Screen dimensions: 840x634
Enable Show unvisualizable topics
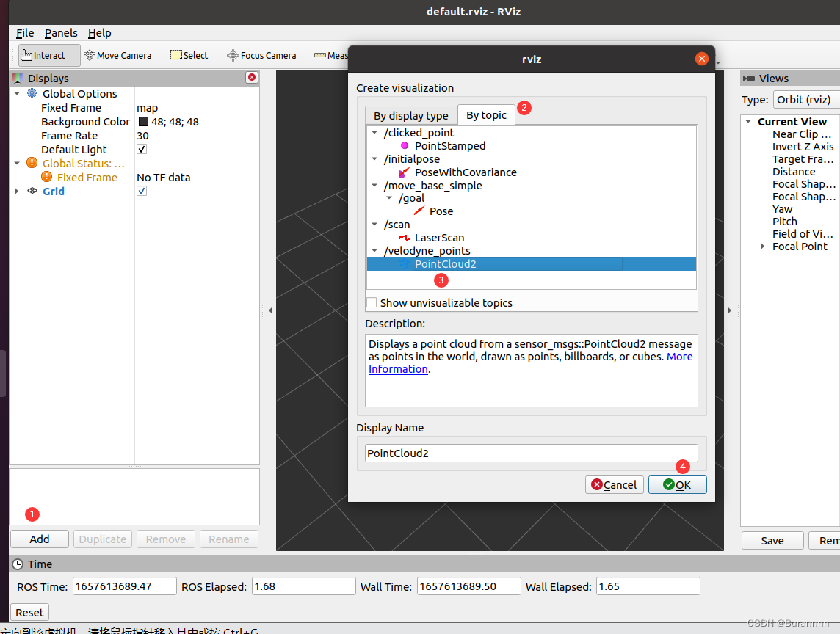(x=372, y=302)
